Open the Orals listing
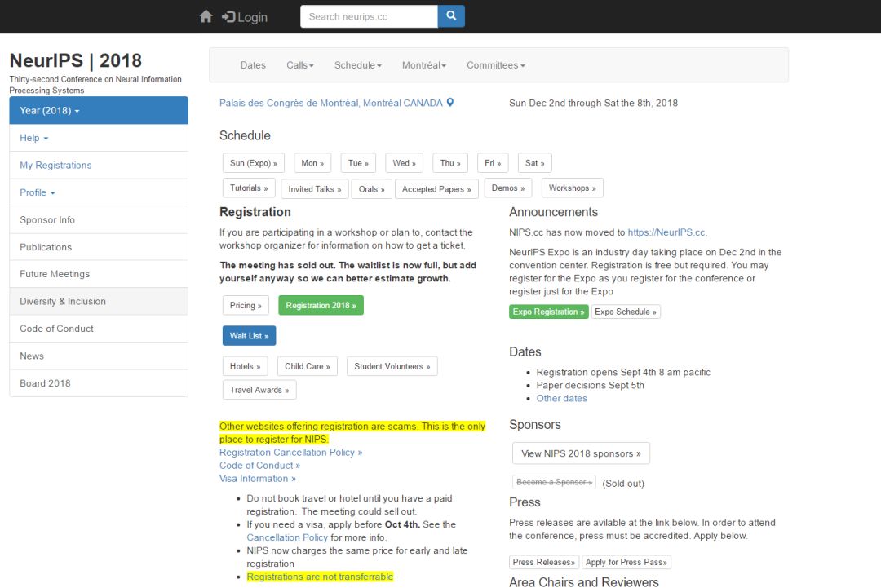 point(371,189)
